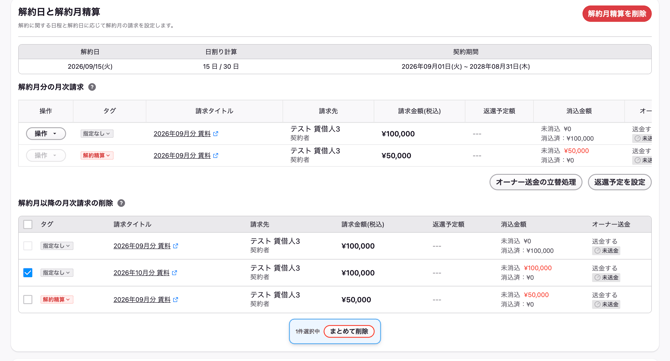
Task: Click 未送金 clock badge in 2026年10月分 row
Action: pos(606,278)
